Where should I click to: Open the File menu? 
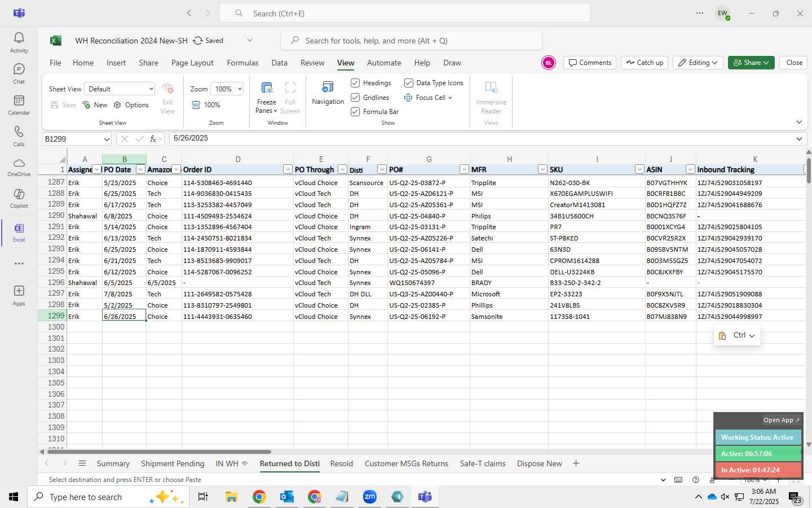pyautogui.click(x=55, y=63)
